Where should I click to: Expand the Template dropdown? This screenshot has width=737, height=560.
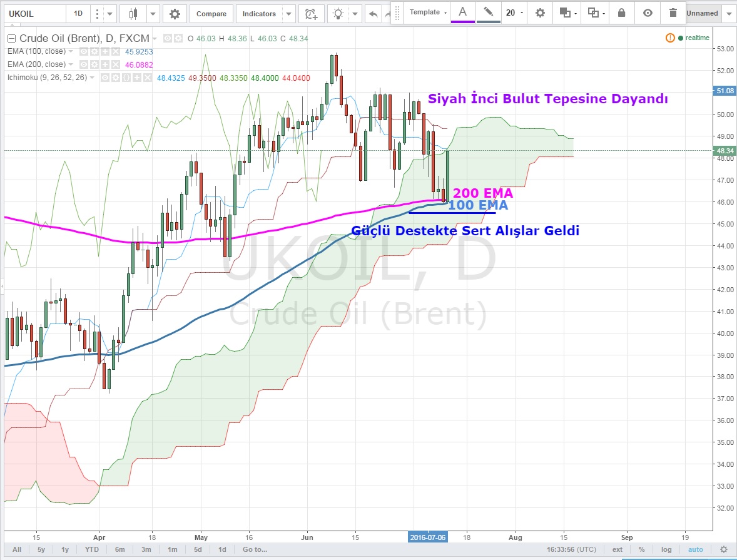pyautogui.click(x=428, y=13)
